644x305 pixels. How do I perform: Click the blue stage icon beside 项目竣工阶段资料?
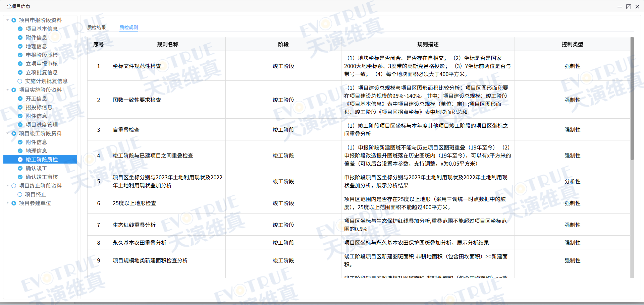[13, 133]
